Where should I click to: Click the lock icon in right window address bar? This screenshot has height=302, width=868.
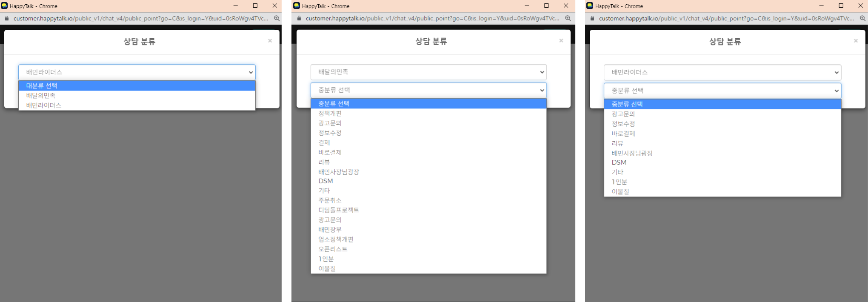(x=592, y=18)
